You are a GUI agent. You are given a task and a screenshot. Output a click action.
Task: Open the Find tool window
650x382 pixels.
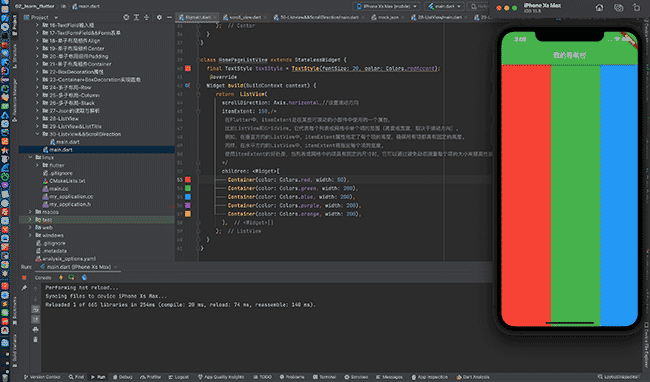click(x=76, y=377)
